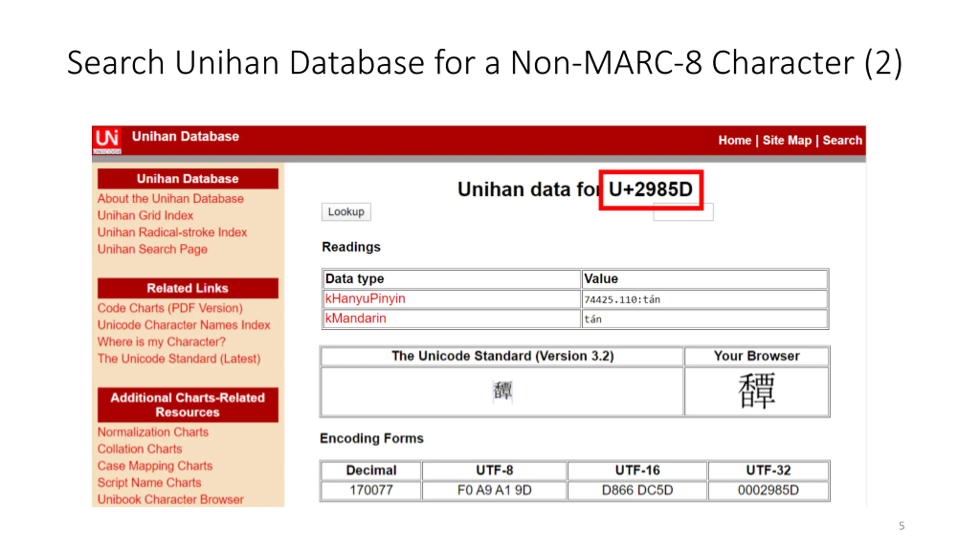The image size is (980, 551).
Task: Open Case Mapping Charts link
Action: [x=155, y=466]
